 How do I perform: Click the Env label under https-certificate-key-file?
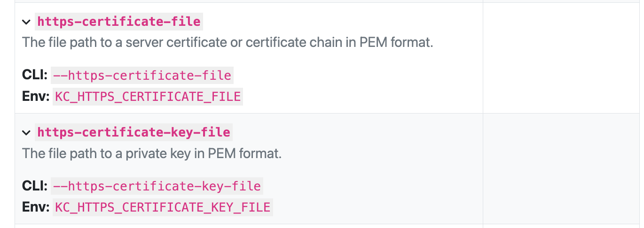coord(36,207)
